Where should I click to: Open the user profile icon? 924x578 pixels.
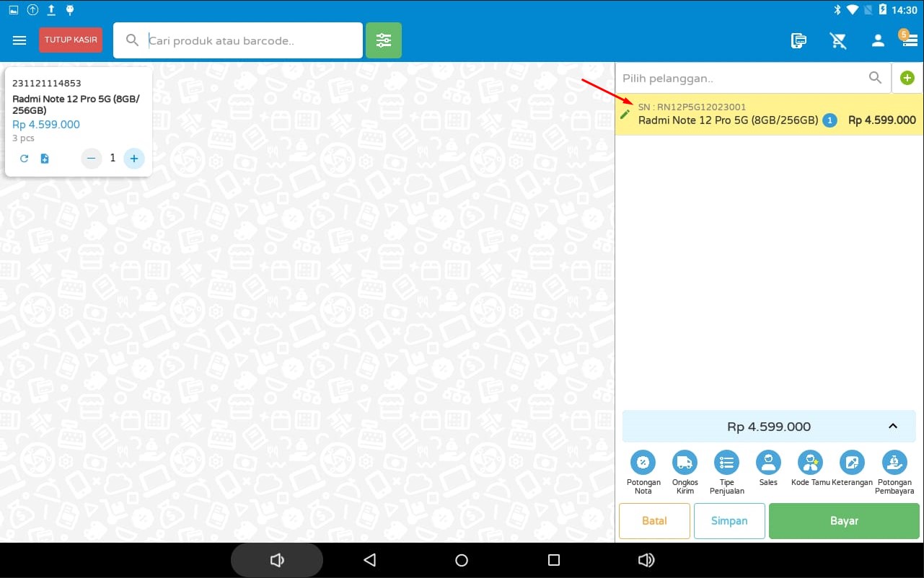[x=878, y=40]
